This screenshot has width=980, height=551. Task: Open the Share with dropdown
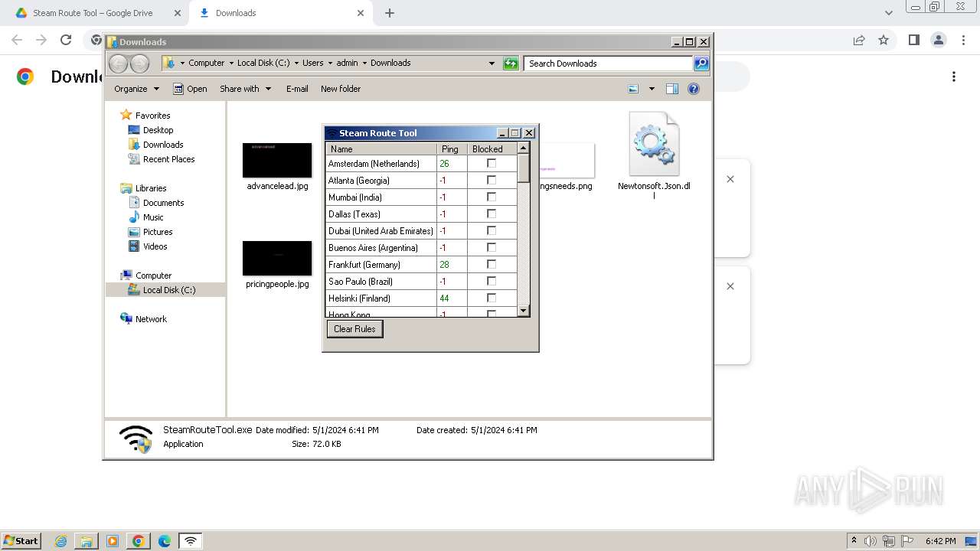click(x=245, y=89)
